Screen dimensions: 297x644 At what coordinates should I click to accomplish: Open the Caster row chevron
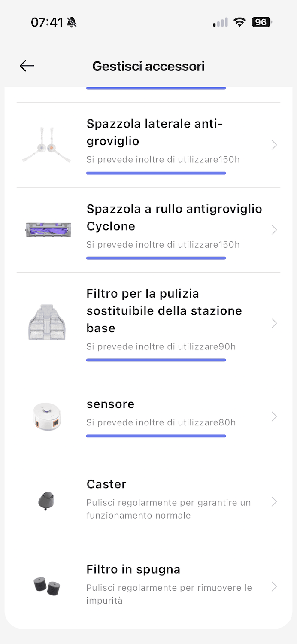pos(274,501)
